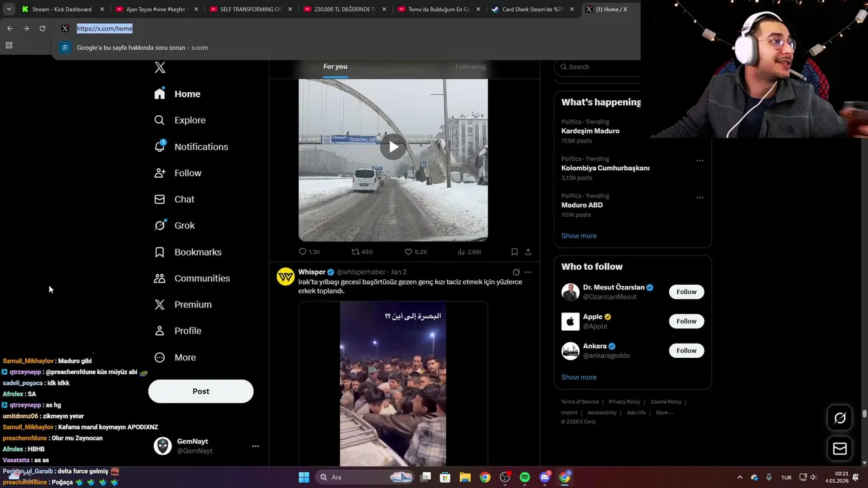Open Spotify from the taskbar
868x488 pixels.
pyautogui.click(x=525, y=477)
